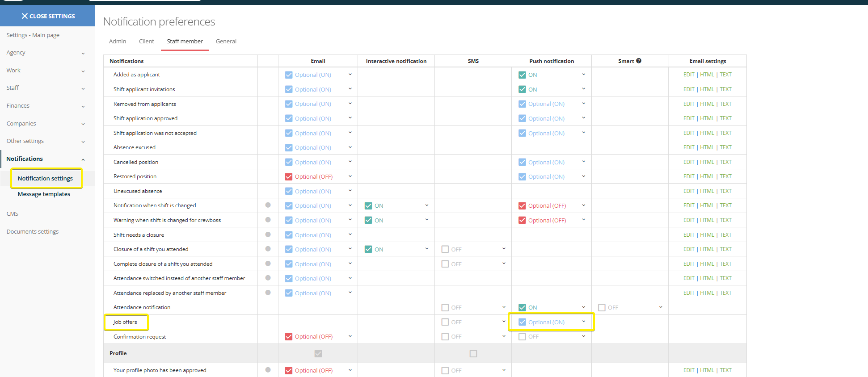
Task: Go to Documents settings
Action: [33, 231]
